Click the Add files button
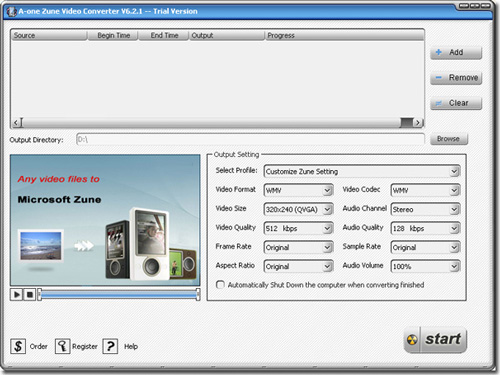This screenshot has height=375, width=500. (456, 52)
